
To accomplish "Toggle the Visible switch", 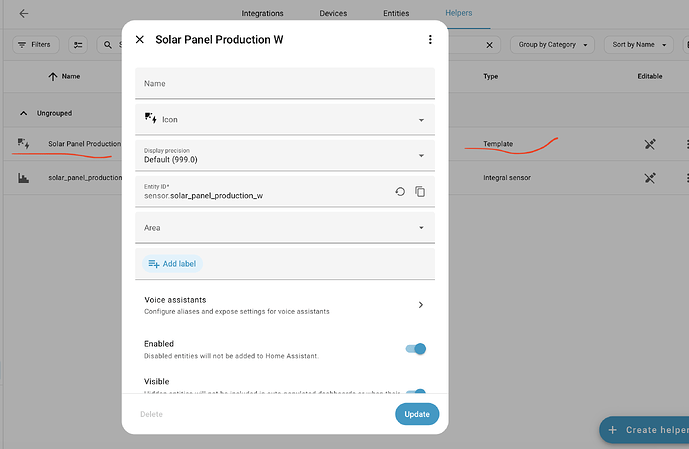I will [x=416, y=394].
